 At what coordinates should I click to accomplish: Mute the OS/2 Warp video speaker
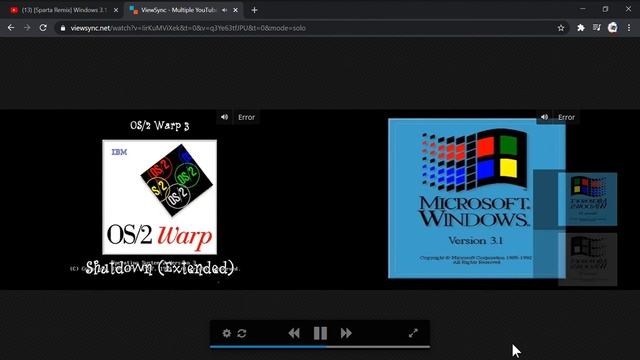click(x=224, y=117)
